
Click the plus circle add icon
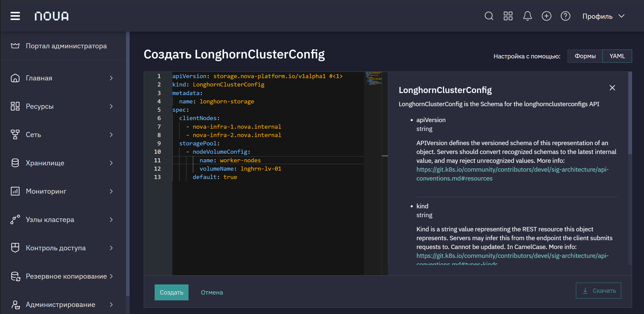tap(546, 16)
